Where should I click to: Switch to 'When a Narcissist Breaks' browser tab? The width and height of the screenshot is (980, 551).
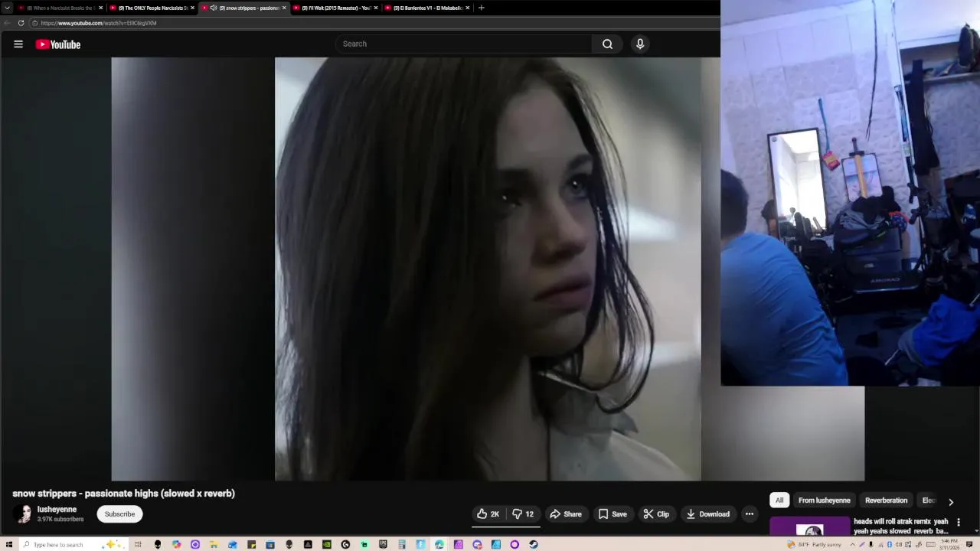click(x=60, y=8)
